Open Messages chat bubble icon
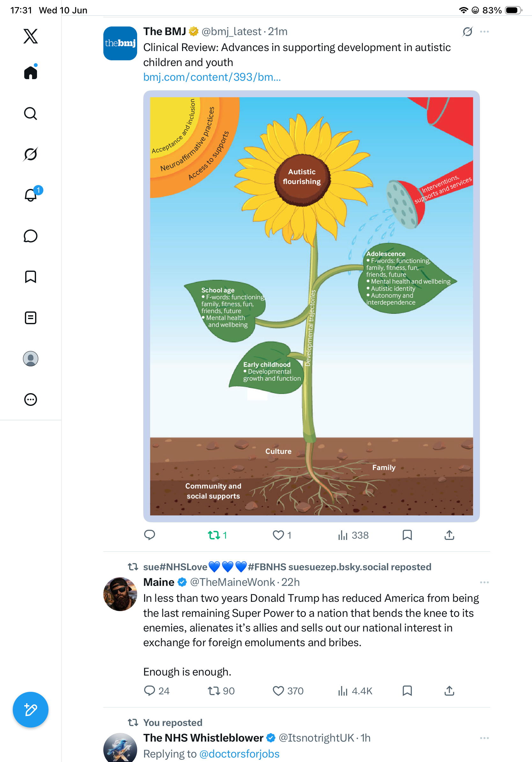The height and width of the screenshot is (762, 532). tap(31, 236)
